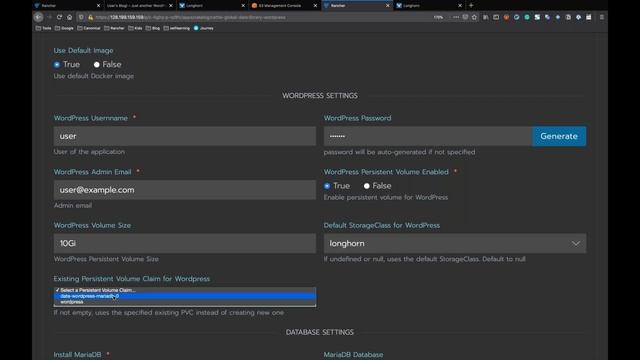Click the orange-red extension icon in toolbar
The height and width of the screenshot is (360, 640).
pos(507,17)
